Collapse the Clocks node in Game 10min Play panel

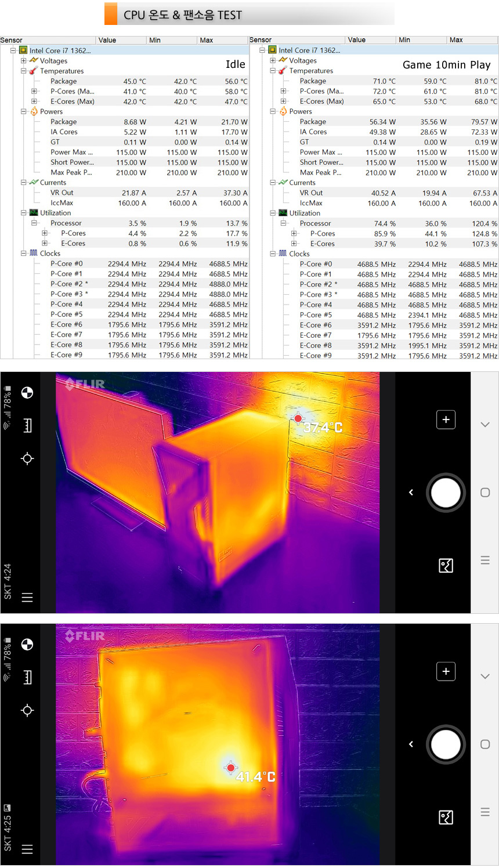click(x=273, y=254)
